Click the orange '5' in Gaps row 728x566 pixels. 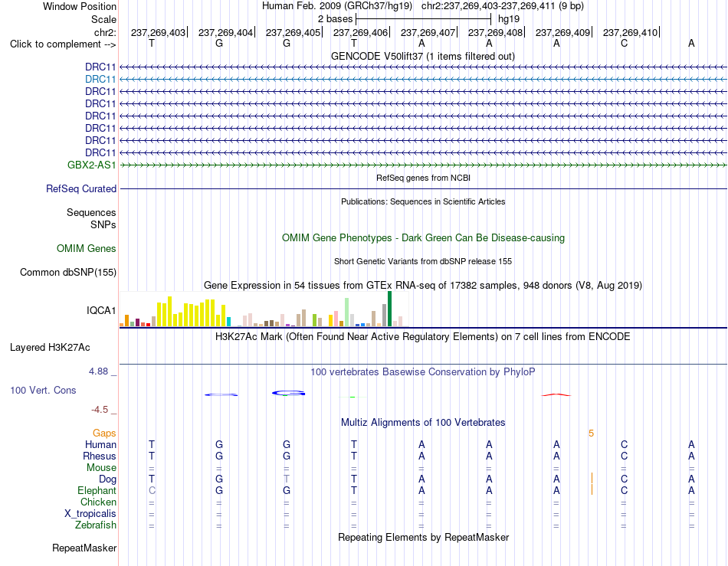[x=591, y=433]
